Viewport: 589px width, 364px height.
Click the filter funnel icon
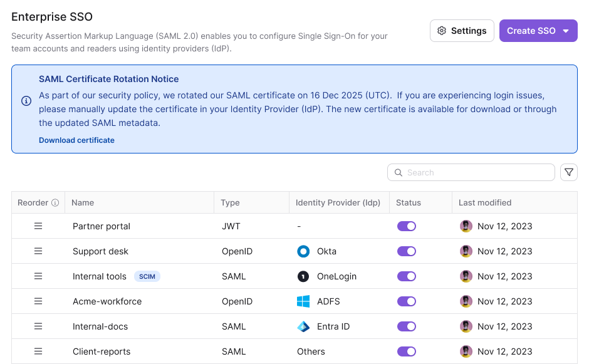(569, 172)
